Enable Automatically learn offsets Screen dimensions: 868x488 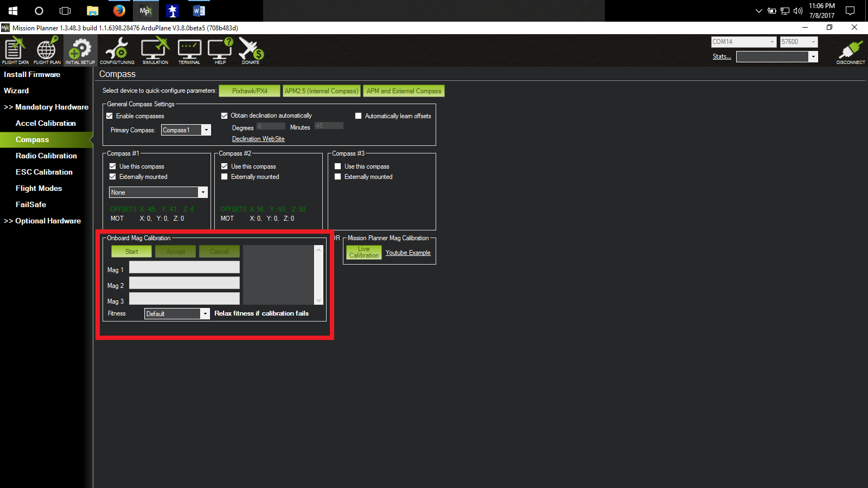pos(358,116)
